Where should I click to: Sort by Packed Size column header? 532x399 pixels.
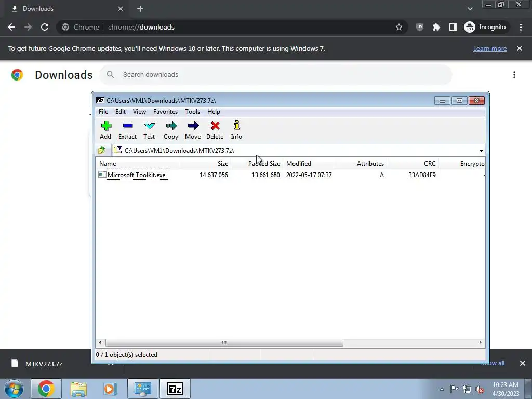point(257,164)
